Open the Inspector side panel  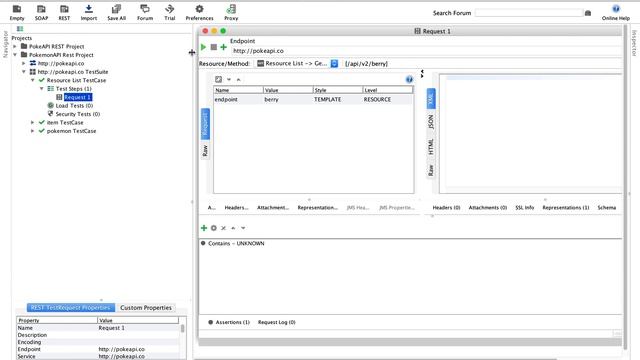(x=634, y=43)
